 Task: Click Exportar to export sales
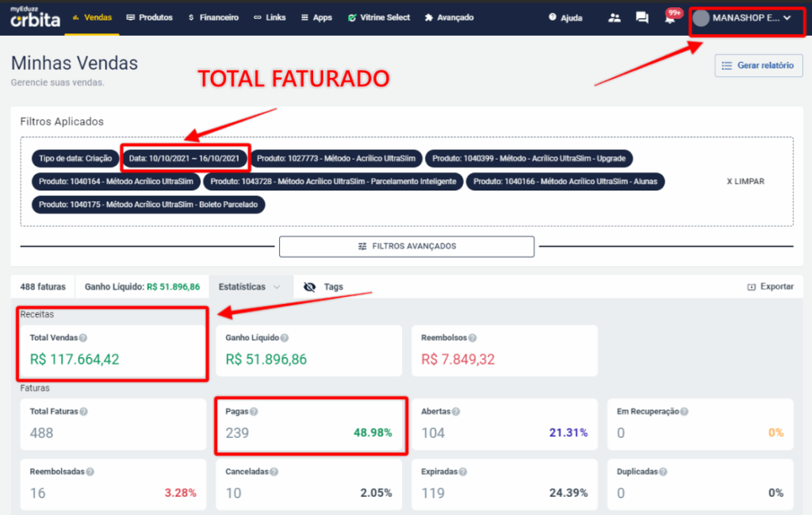tap(770, 287)
